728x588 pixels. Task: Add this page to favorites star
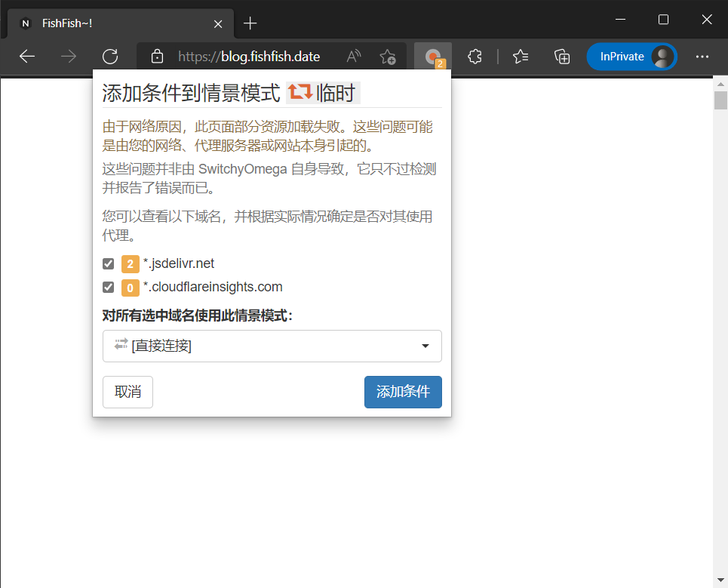388,57
